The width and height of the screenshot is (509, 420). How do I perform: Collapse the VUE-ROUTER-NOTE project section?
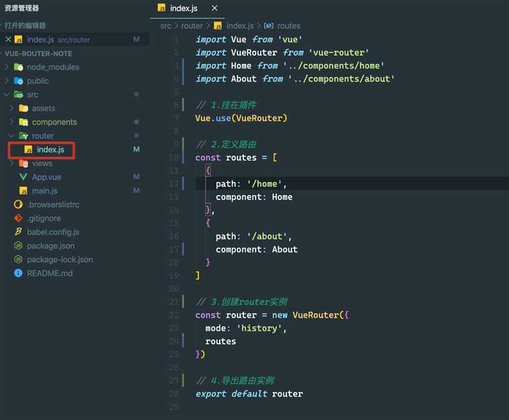click(38, 54)
